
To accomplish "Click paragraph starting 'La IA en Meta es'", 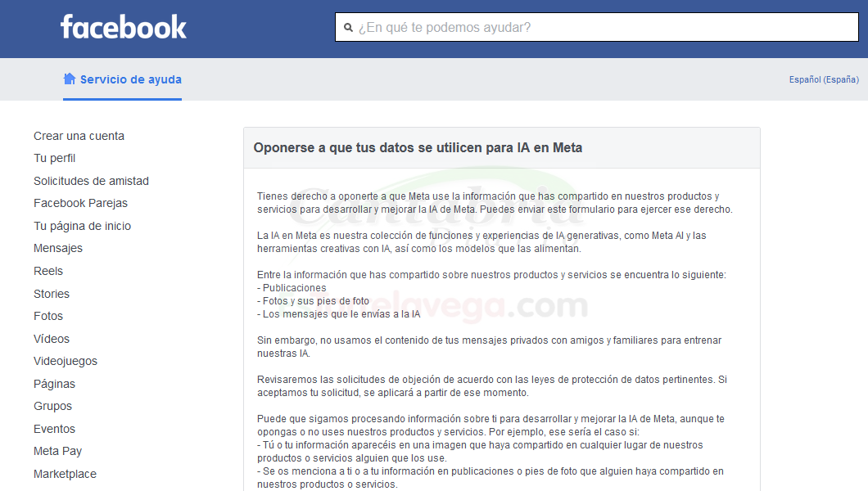I will click(x=481, y=242).
